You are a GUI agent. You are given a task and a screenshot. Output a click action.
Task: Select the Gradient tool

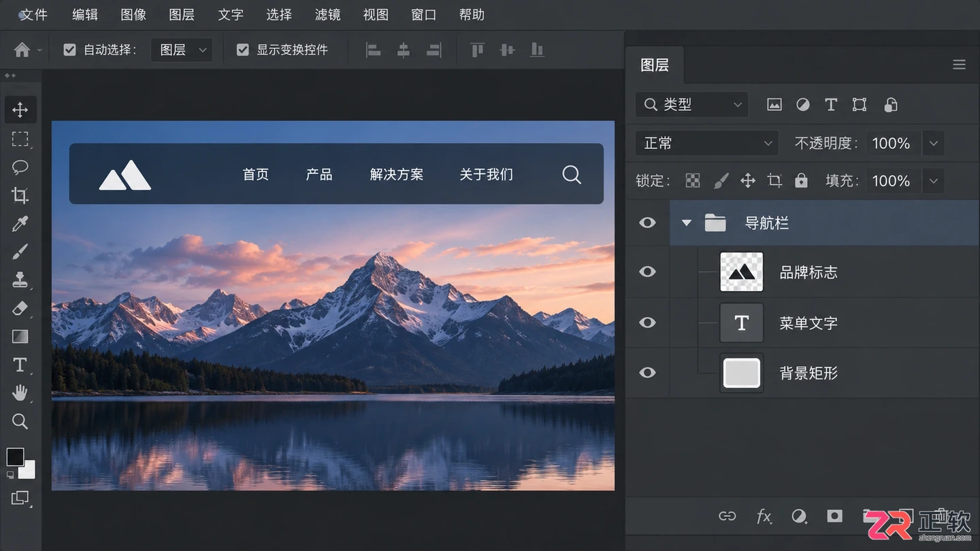click(x=20, y=337)
